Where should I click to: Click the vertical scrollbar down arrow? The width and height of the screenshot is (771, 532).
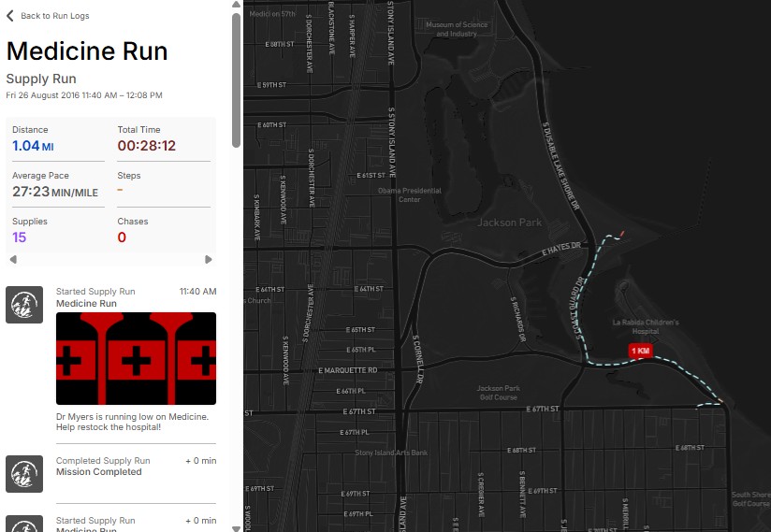click(236, 528)
